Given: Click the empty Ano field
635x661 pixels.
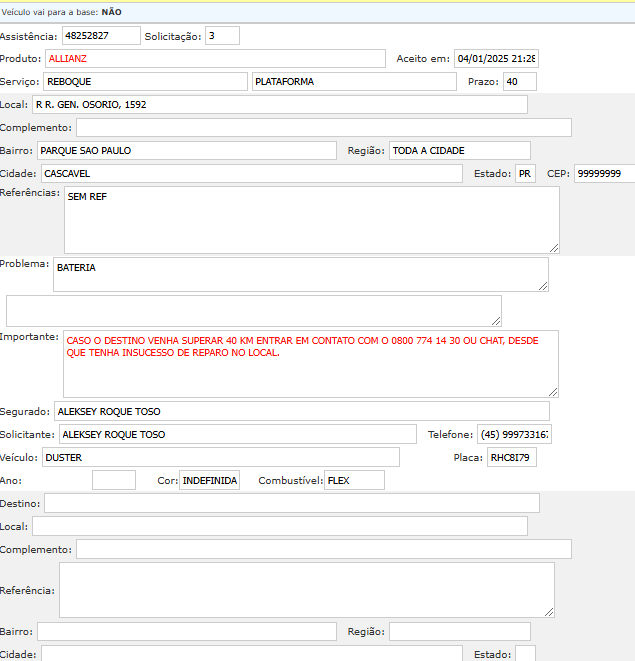Looking at the screenshot, I should coord(114,480).
